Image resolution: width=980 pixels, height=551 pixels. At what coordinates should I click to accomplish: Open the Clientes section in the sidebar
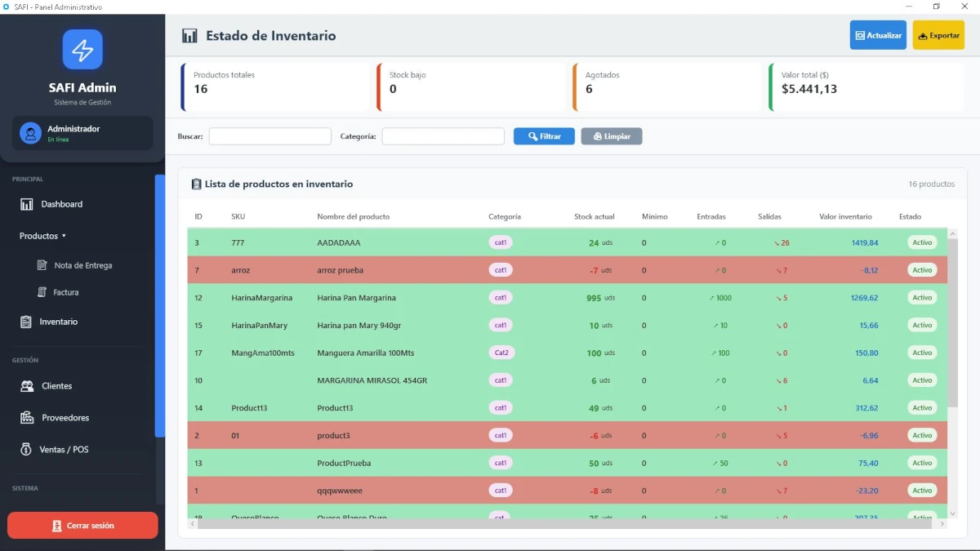pyautogui.click(x=54, y=385)
